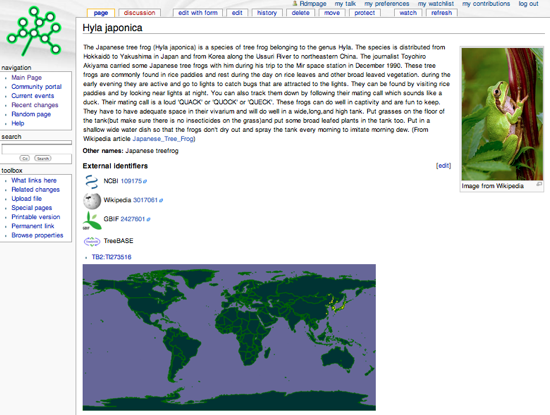This screenshot has height=415, width=550.
Task: Click the tree frog thumbnail image
Action: [502, 114]
